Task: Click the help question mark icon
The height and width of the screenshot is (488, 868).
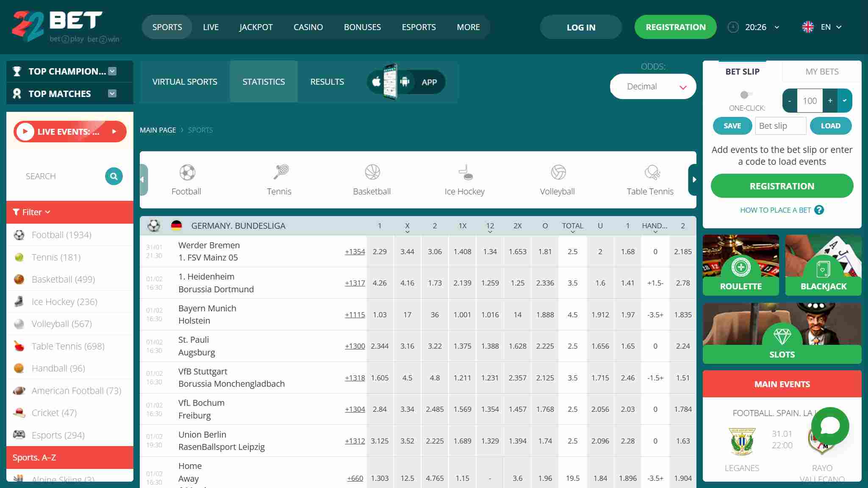Action: [x=819, y=210]
